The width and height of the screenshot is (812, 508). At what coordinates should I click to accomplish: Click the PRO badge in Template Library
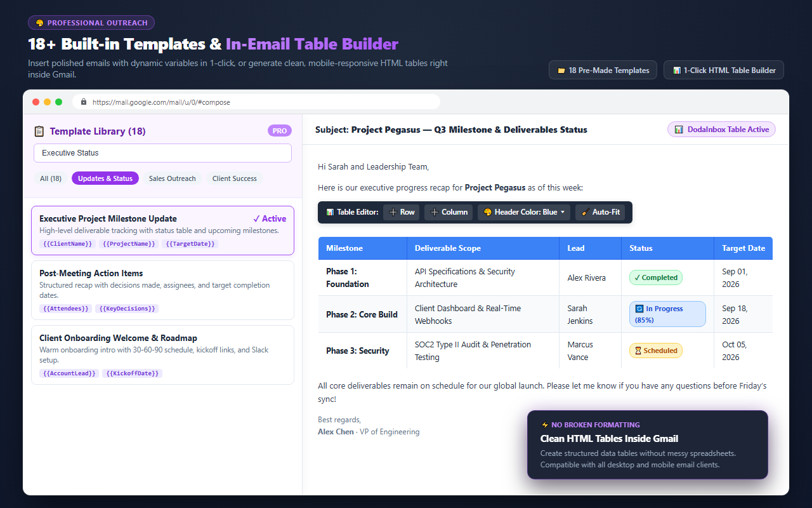click(x=280, y=131)
